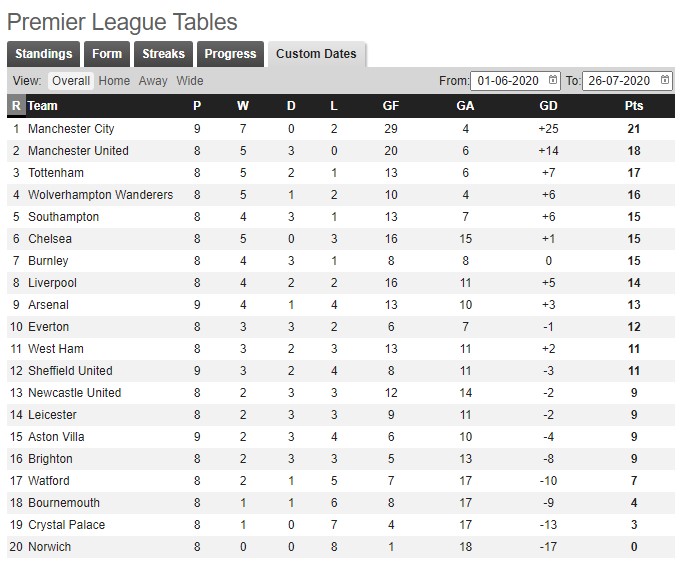Viewport: 693px width, 581px height.
Task: Switch to the Standings tab
Action: tap(43, 54)
